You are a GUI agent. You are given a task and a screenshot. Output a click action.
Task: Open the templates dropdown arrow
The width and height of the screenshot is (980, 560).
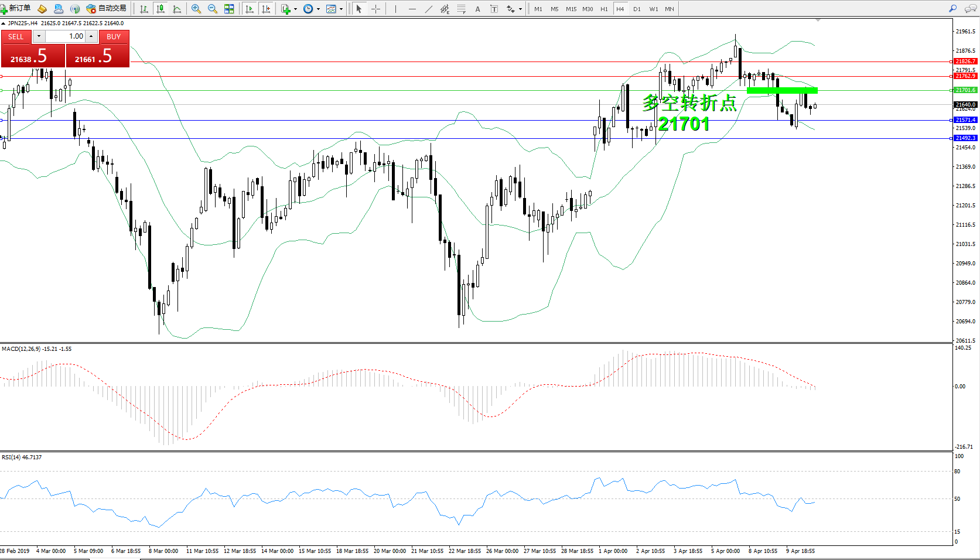coord(341,9)
